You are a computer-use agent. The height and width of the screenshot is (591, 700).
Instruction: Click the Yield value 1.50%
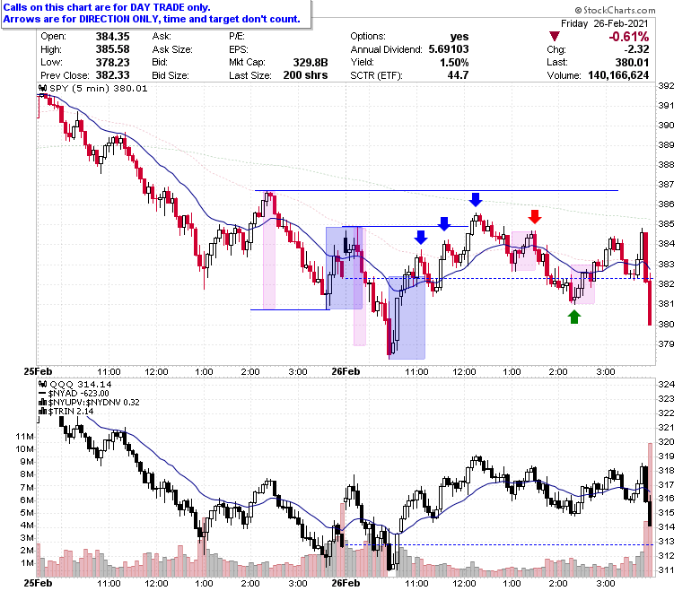(x=454, y=63)
